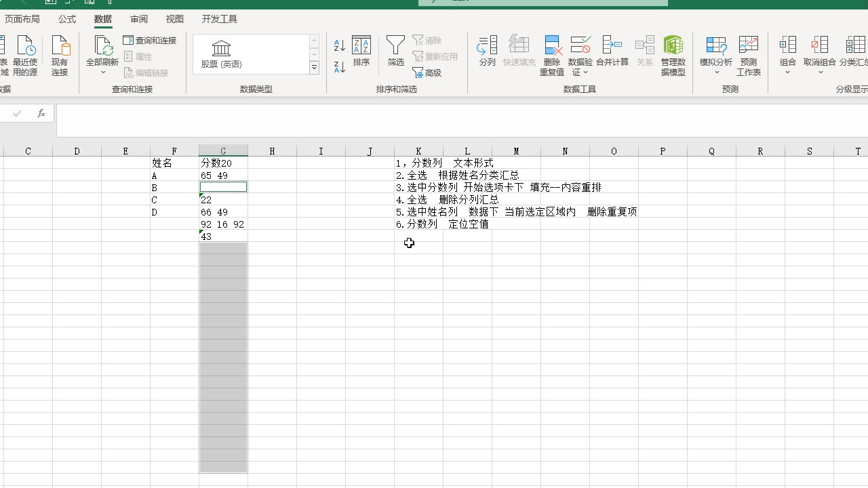Click Clear filter (清除) button
Image resolution: width=868 pixels, height=488 pixels.
427,41
